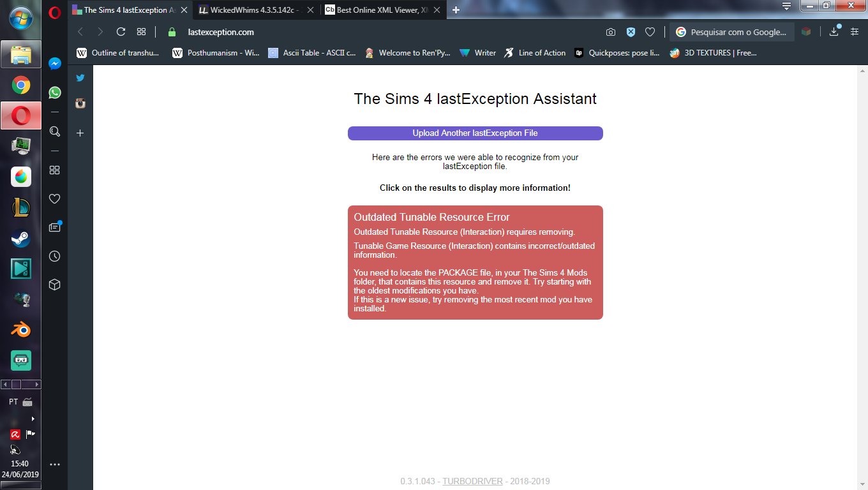This screenshot has height=490, width=868.
Task: Open the Quickposes bookmark
Action: pyautogui.click(x=617, y=53)
